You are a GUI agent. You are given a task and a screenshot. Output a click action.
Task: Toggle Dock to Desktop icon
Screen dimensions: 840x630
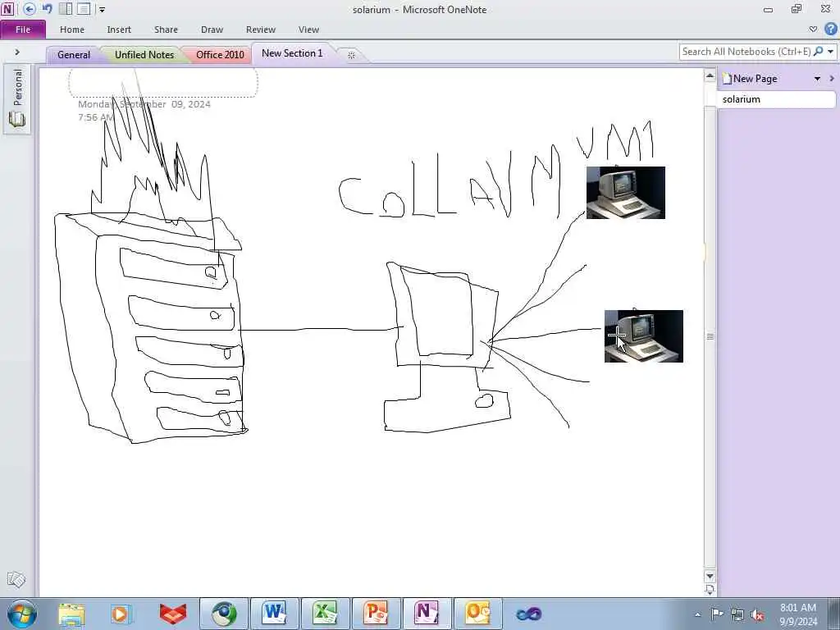[x=66, y=8]
